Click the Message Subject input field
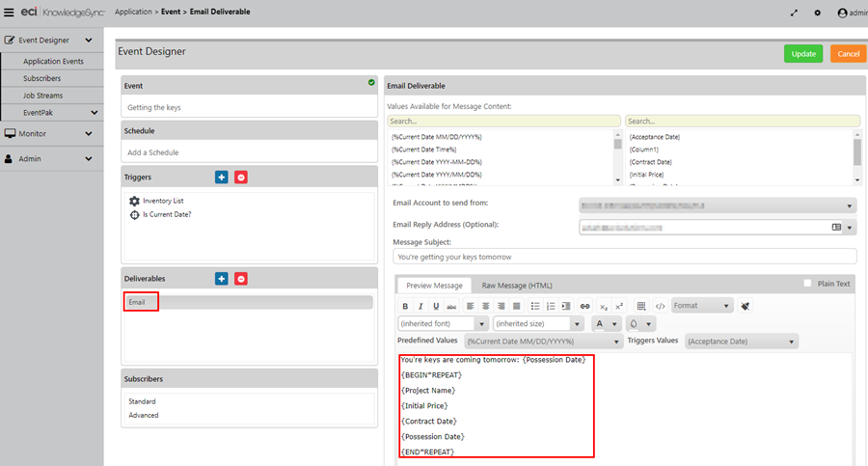Screen dimensions: 868x466 [x=624, y=257]
